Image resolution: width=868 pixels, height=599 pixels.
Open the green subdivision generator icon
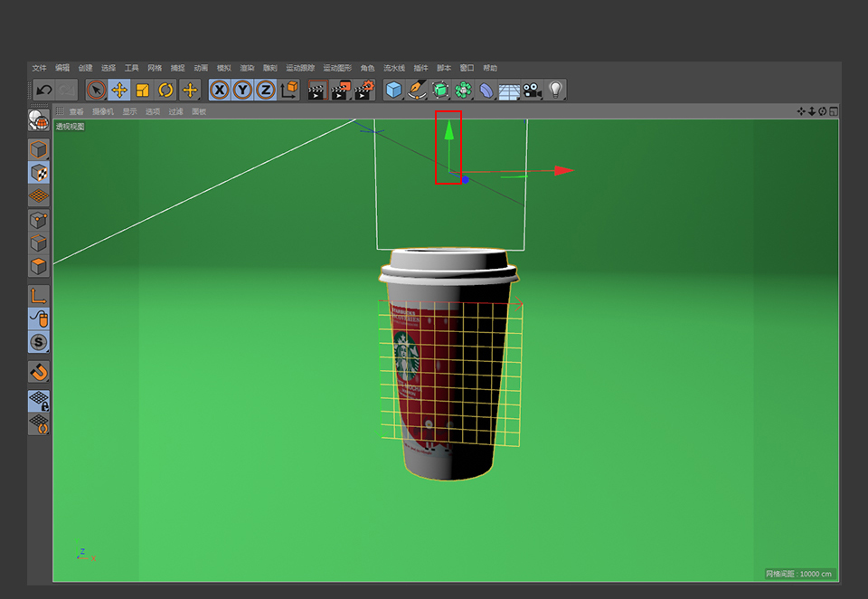[440, 90]
